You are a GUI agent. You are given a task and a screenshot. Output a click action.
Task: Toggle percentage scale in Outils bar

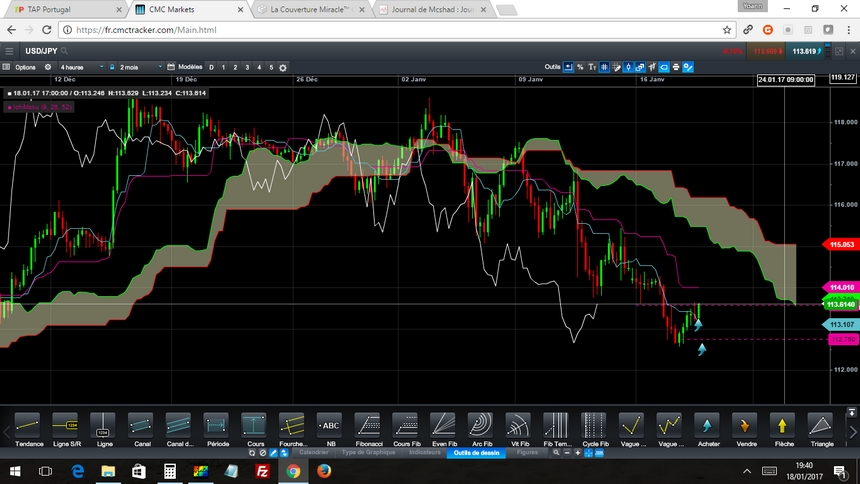(580, 67)
